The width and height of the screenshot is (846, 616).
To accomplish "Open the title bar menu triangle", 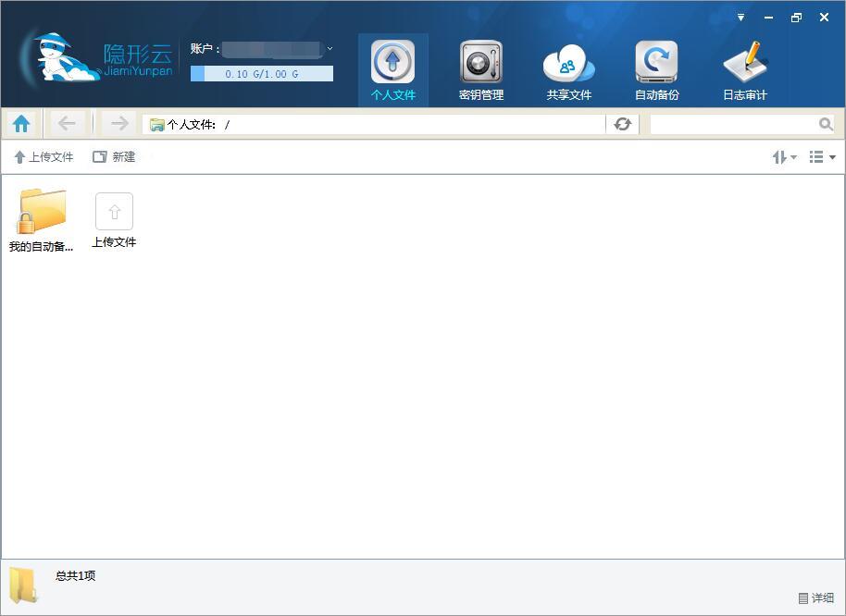I will tap(740, 18).
